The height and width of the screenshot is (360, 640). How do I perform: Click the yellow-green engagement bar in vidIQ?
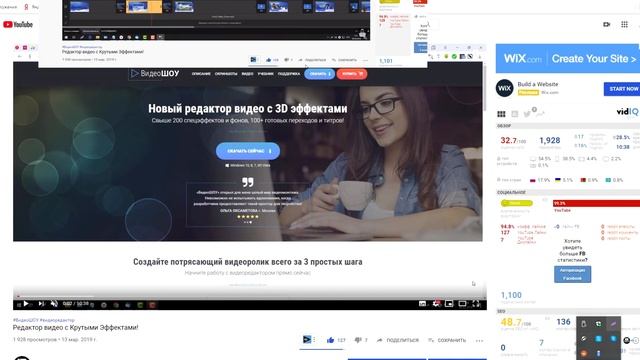coord(517,203)
